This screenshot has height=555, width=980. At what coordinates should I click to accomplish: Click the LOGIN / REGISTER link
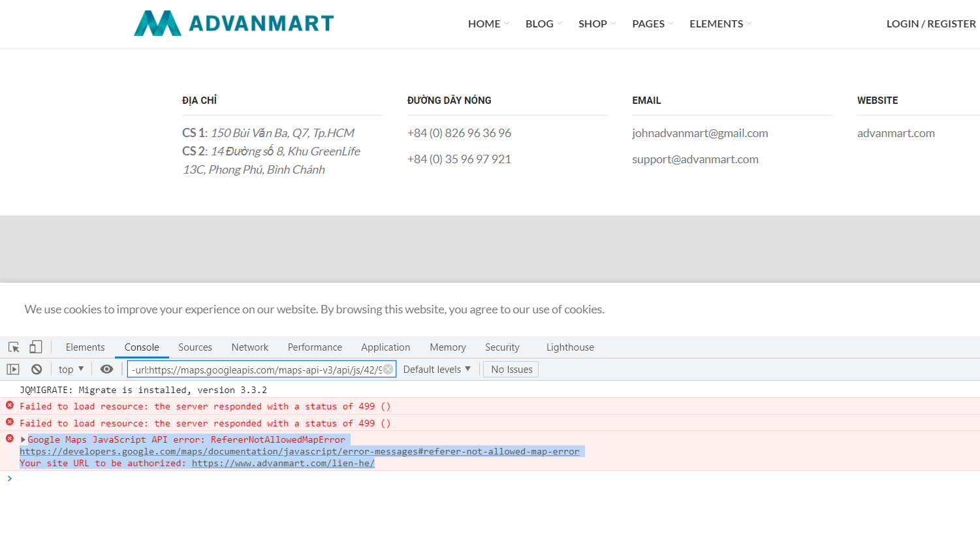tap(931, 24)
